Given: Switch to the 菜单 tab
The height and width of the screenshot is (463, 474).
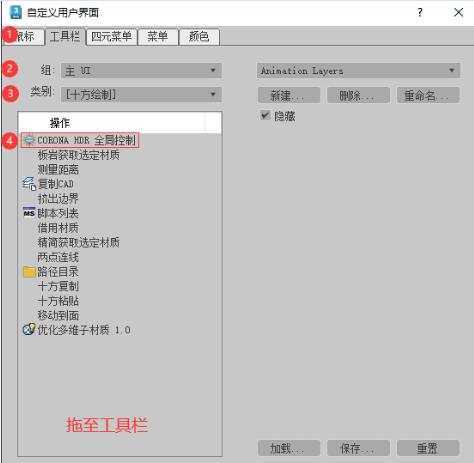Looking at the screenshot, I should [158, 36].
